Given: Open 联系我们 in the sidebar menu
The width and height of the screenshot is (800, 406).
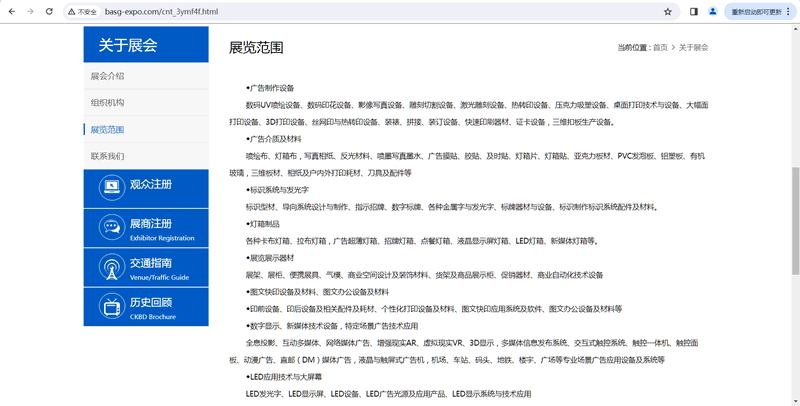Looking at the screenshot, I should 107,157.
